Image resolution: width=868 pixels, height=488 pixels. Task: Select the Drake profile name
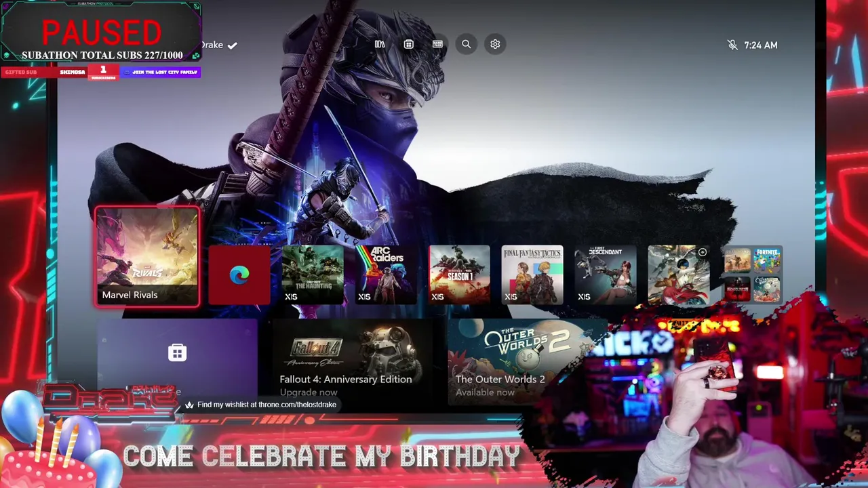212,45
